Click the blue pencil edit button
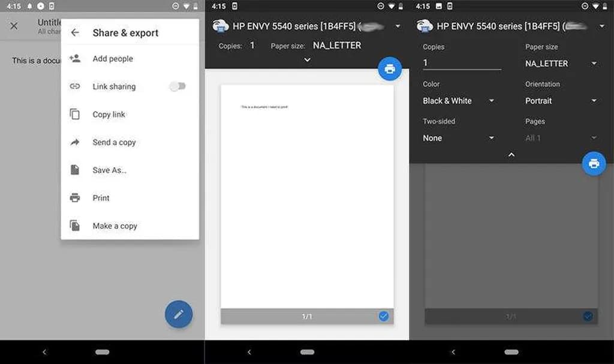 pyautogui.click(x=179, y=314)
